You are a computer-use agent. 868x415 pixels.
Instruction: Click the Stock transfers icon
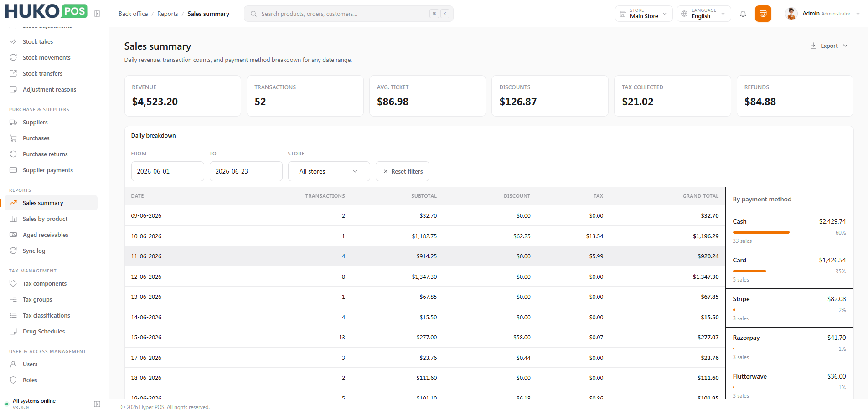[13, 73]
